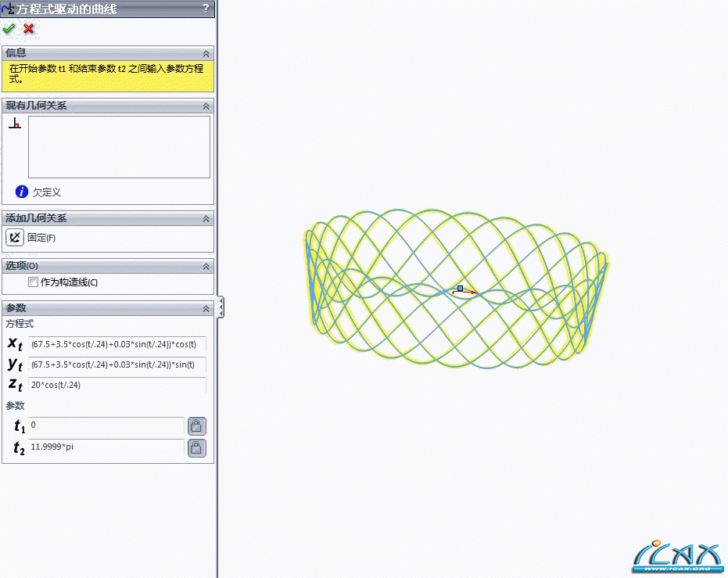Click the Zt equation field 20*cos(t/.24)
The image size is (728, 578).
[117, 385]
